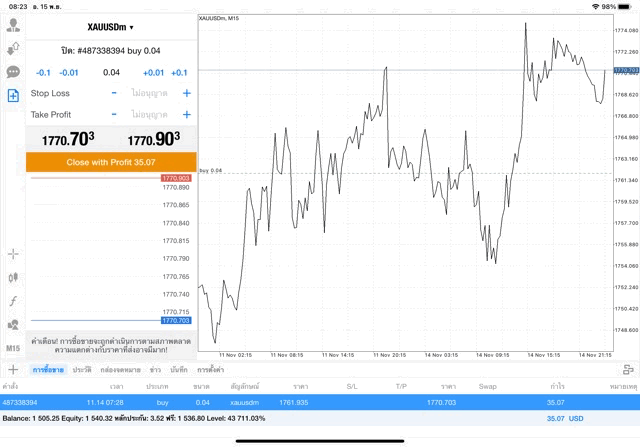The height and width of the screenshot is (447, 640).
Task: Tap the open price 1761.935 cell
Action: [293, 403]
